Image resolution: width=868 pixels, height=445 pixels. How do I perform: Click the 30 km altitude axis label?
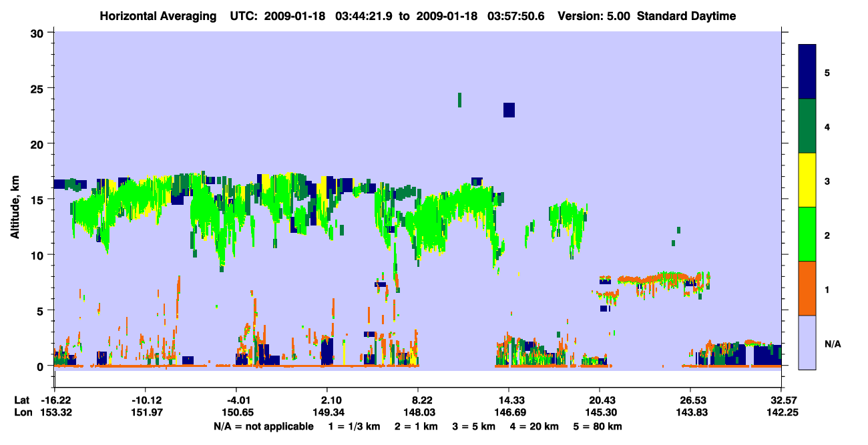click(38, 33)
